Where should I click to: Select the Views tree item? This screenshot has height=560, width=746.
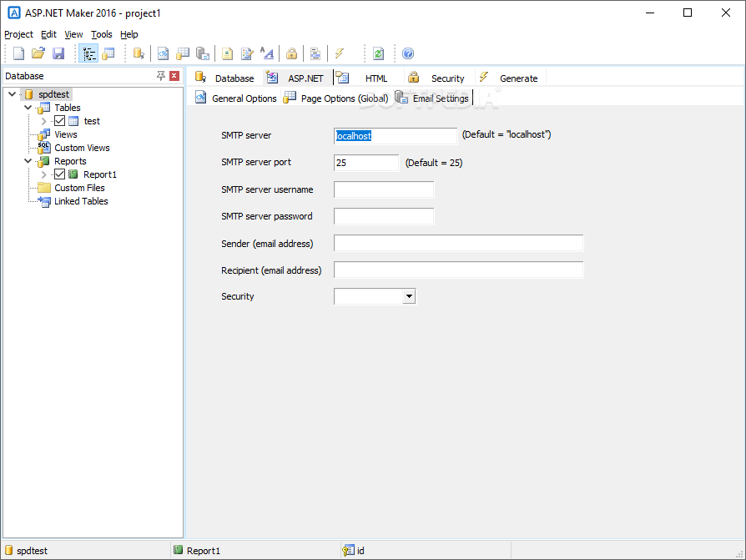click(66, 134)
